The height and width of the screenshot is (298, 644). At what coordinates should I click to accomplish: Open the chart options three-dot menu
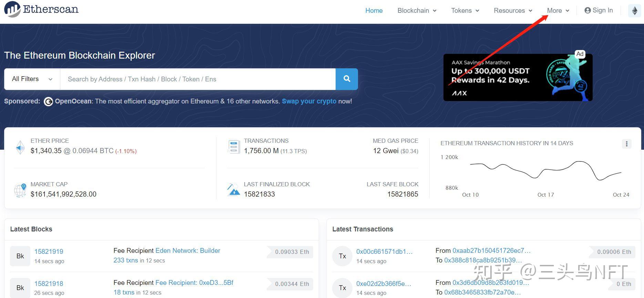pyautogui.click(x=626, y=144)
